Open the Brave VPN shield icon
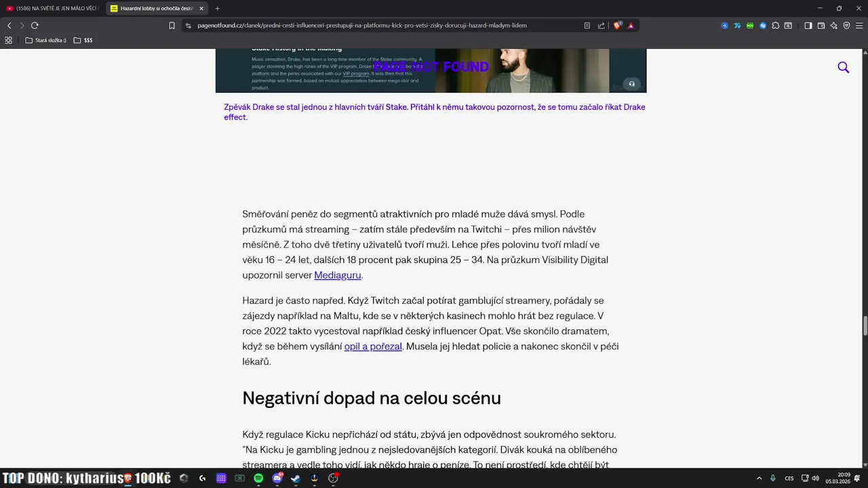 [846, 26]
